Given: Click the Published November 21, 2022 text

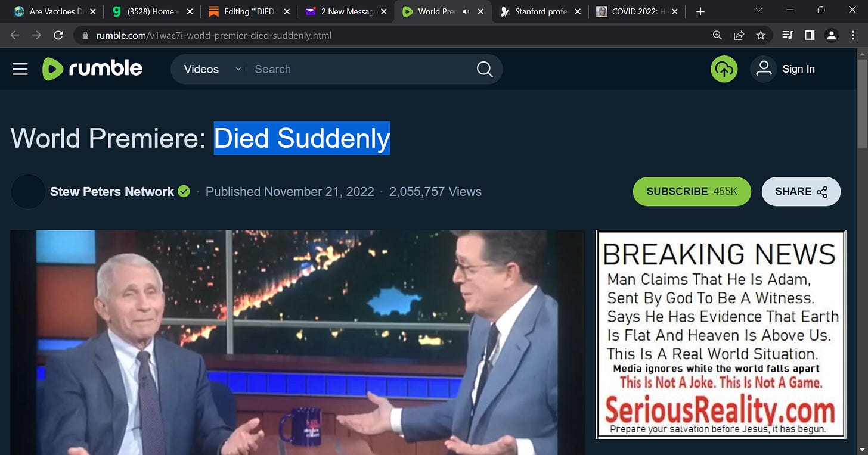Looking at the screenshot, I should (x=290, y=191).
